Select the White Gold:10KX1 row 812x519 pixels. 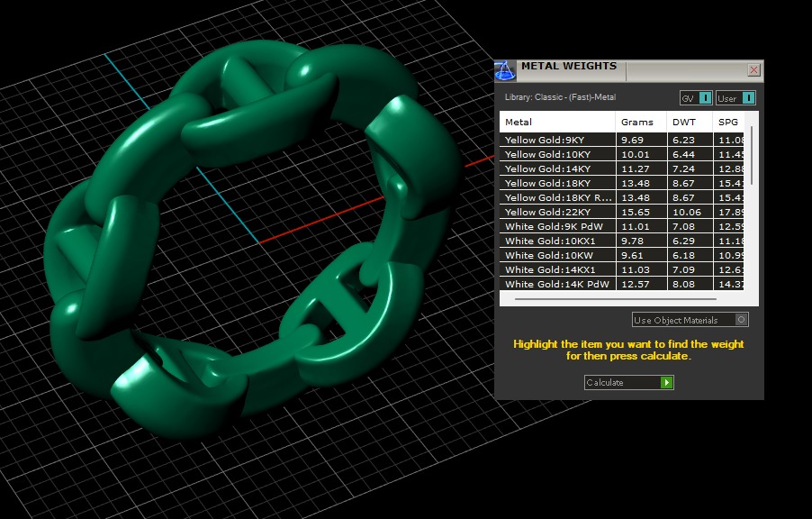coord(622,241)
